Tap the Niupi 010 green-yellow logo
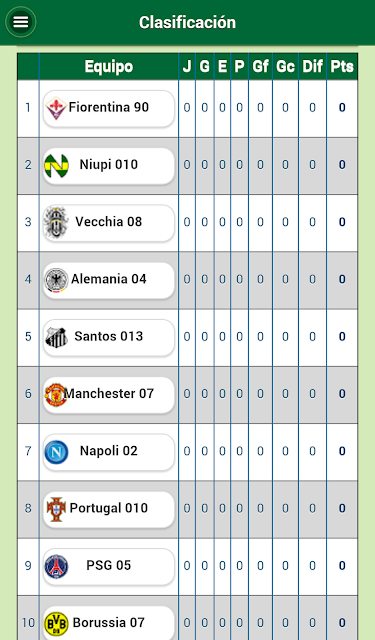The width and height of the screenshot is (375, 640). coord(56,166)
